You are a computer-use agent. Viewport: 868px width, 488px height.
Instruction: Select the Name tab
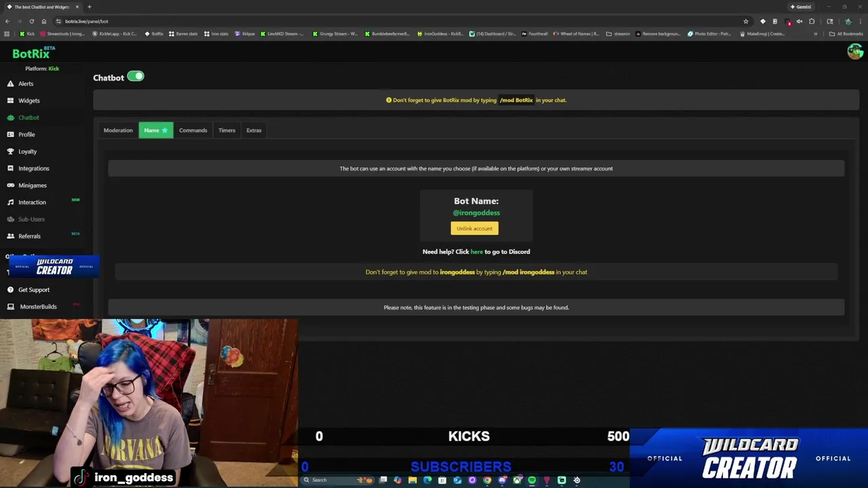coord(156,130)
